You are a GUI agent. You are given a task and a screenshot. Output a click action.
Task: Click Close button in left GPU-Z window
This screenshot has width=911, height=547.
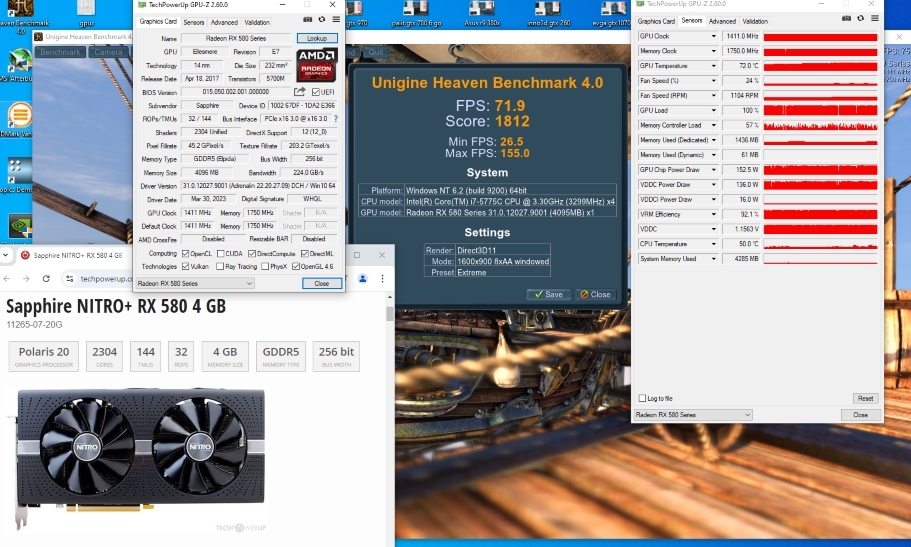point(322,283)
